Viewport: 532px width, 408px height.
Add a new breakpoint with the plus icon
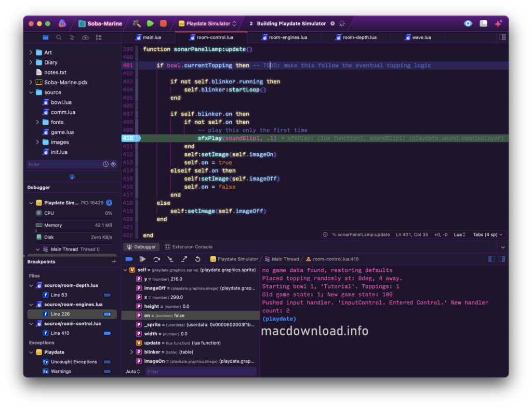pos(113,261)
